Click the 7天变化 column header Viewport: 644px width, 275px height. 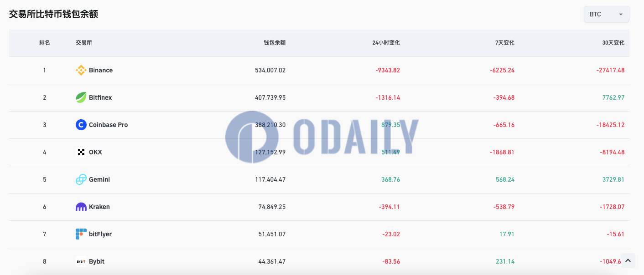[x=504, y=43]
